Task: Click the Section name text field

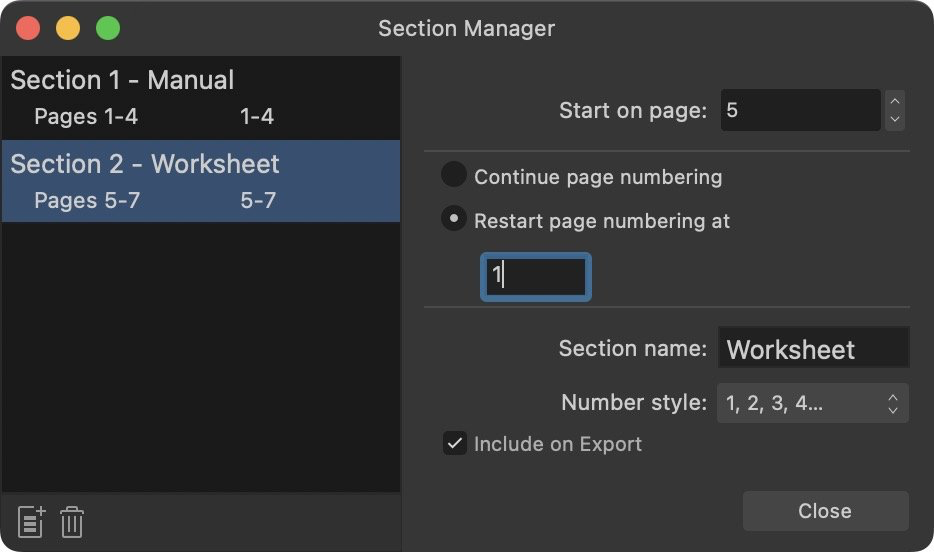Action: [x=813, y=348]
